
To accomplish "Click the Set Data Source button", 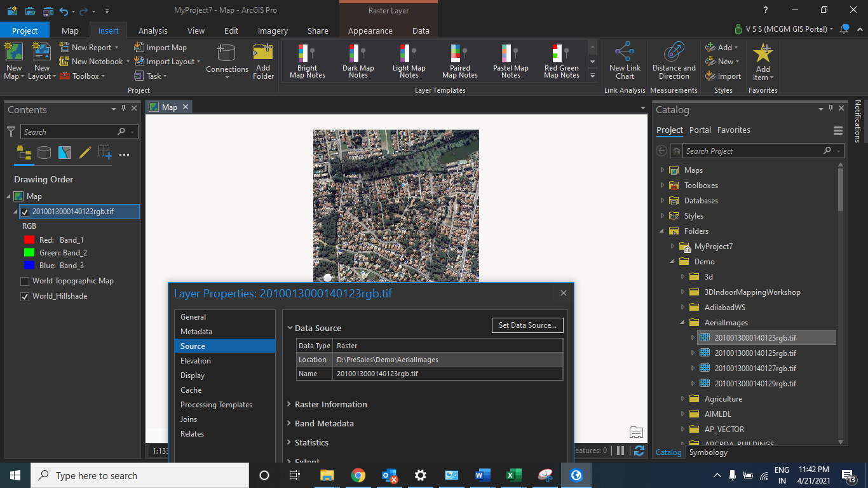I will coord(527,325).
